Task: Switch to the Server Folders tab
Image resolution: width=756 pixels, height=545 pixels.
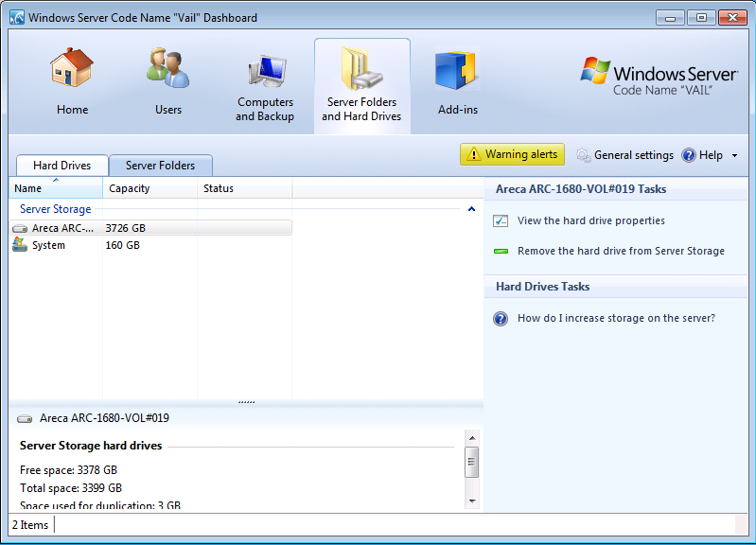Action: (160, 166)
